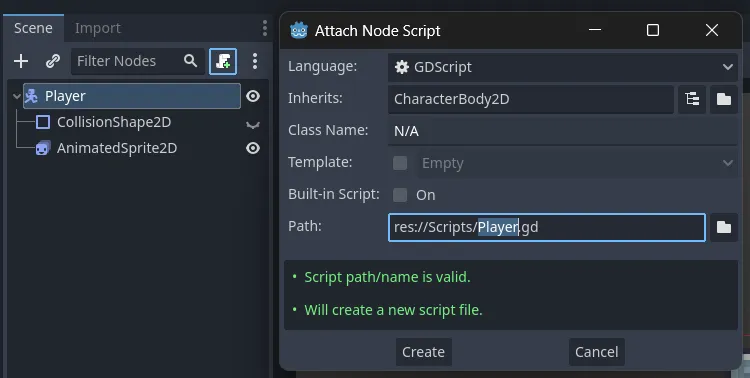Image resolution: width=750 pixels, height=378 pixels.
Task: Click the 'On' label next to checkbox
Action: [426, 195]
